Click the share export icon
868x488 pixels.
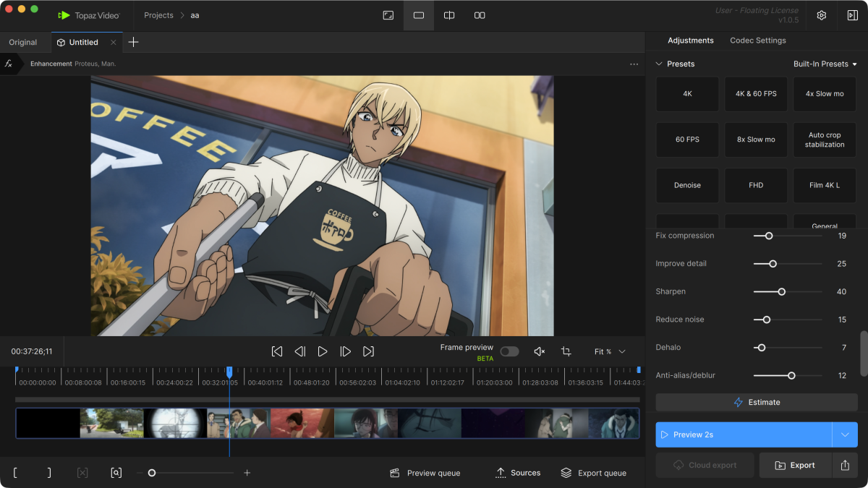(845, 466)
